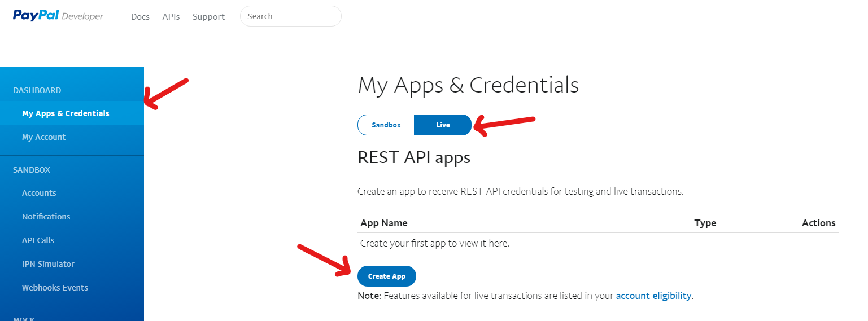This screenshot has height=321, width=868.
Task: Open sandbox Notifications page
Action: (x=72, y=216)
